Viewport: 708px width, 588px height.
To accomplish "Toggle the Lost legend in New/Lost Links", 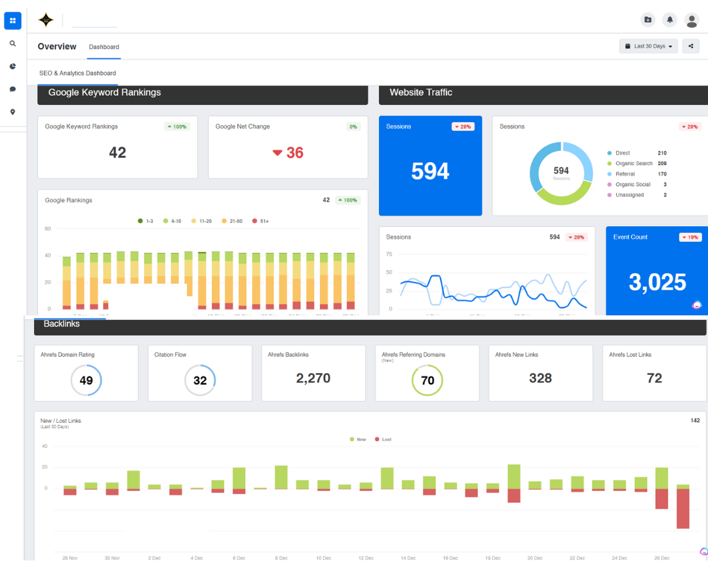I will pyautogui.click(x=383, y=439).
